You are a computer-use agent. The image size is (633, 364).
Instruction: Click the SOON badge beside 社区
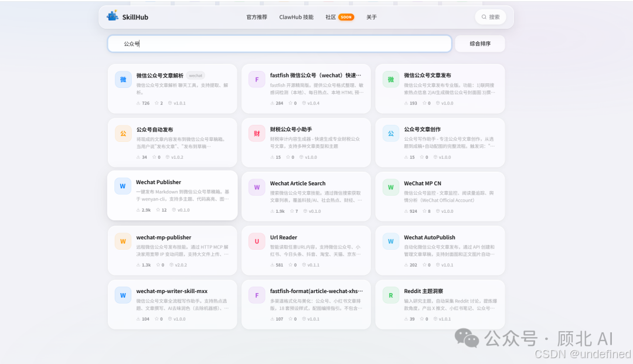346,17
